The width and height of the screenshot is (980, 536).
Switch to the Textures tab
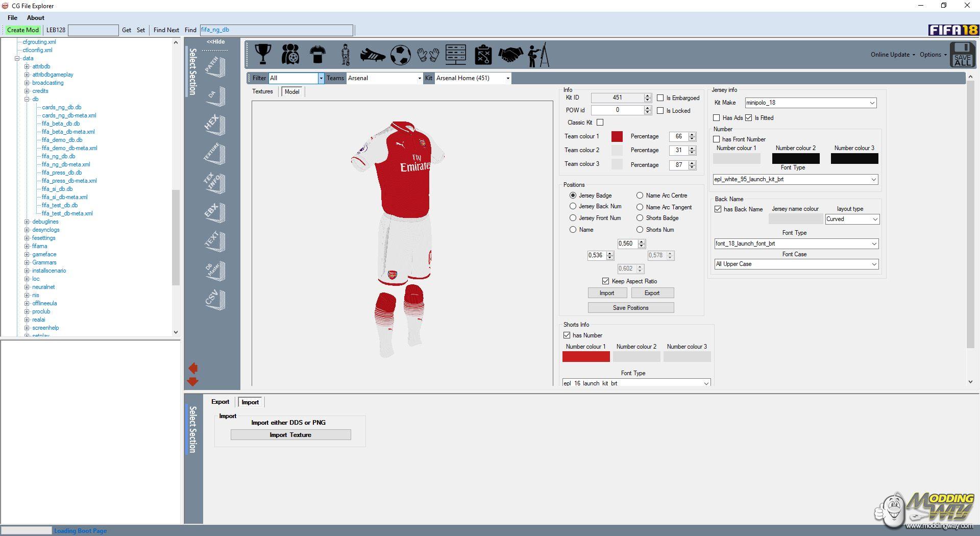(x=262, y=91)
